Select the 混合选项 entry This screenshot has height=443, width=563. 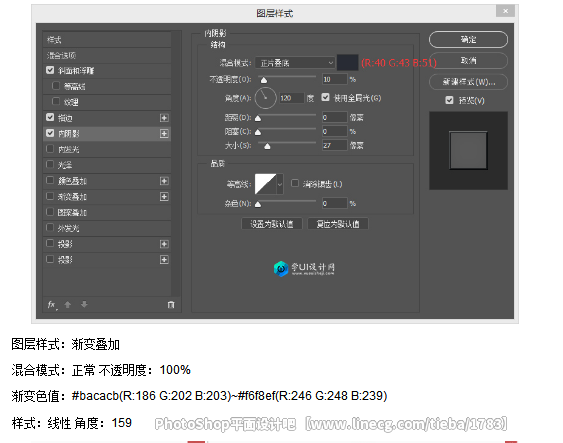[107, 56]
